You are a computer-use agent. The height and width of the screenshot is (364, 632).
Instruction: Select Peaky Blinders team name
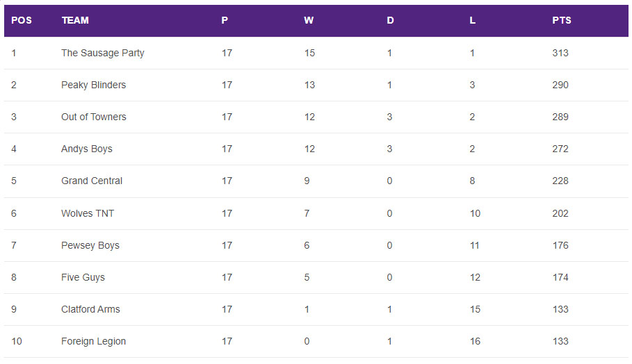(93, 85)
